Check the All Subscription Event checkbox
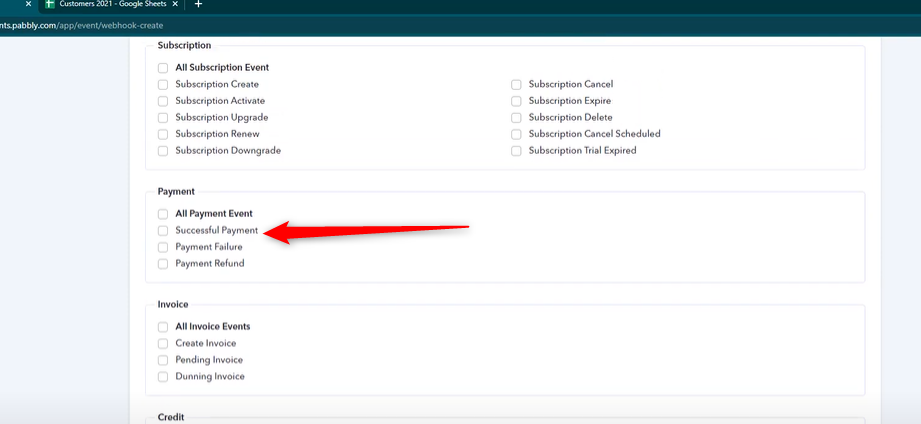This screenshot has width=921, height=424. click(163, 68)
